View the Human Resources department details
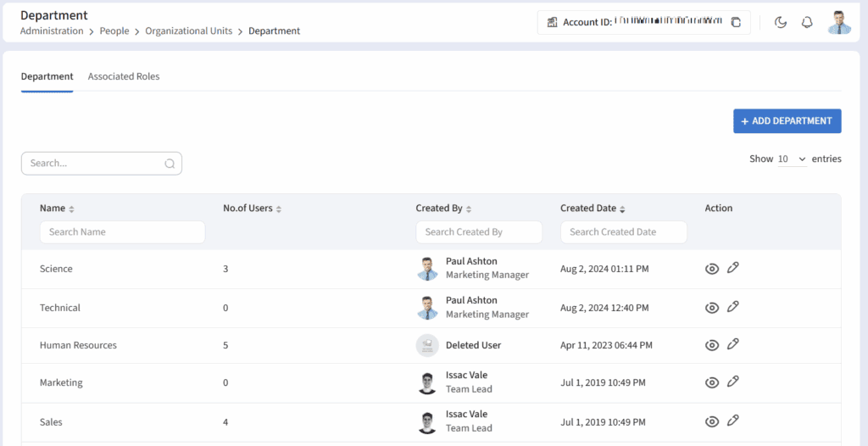 click(x=712, y=345)
